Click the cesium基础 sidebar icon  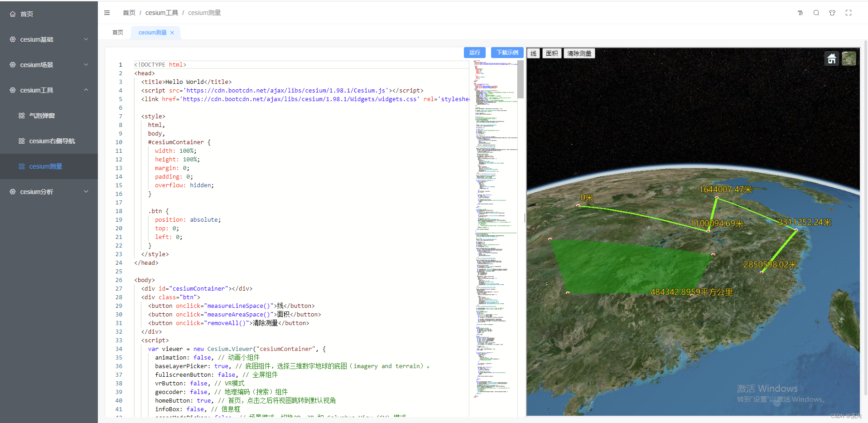[13, 39]
